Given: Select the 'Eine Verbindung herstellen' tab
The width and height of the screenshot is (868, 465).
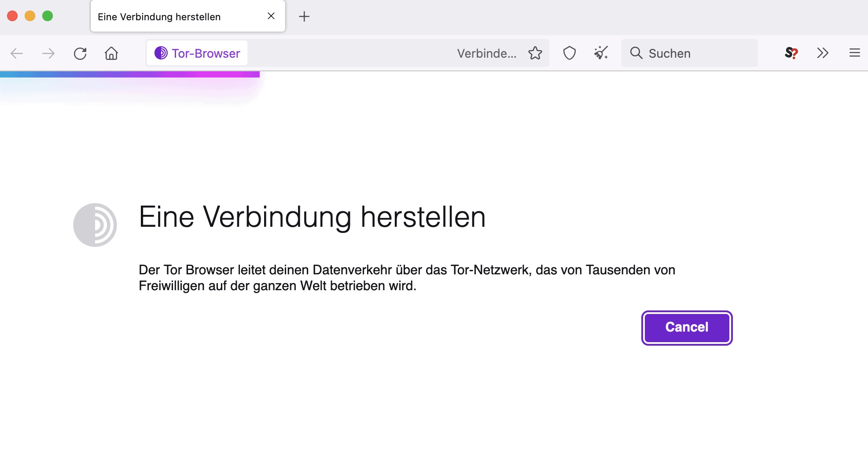Looking at the screenshot, I should 188,17.
